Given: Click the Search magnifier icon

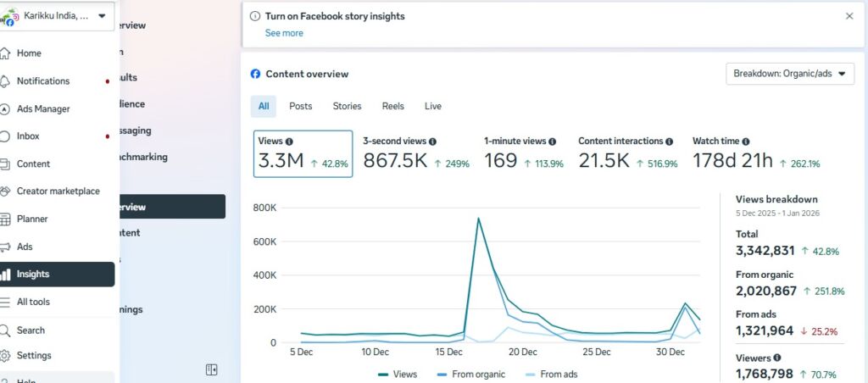Looking at the screenshot, I should tap(6, 330).
